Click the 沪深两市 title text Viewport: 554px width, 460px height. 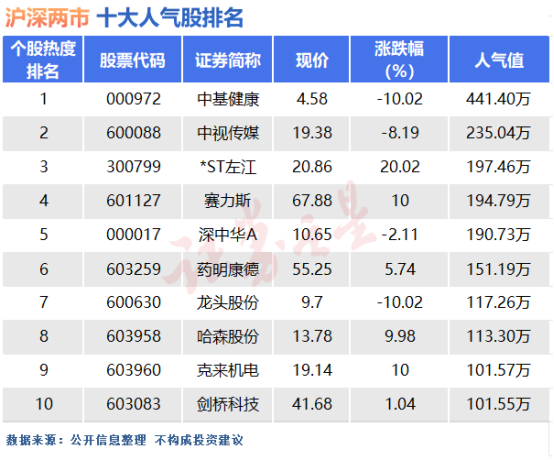pos(47,18)
